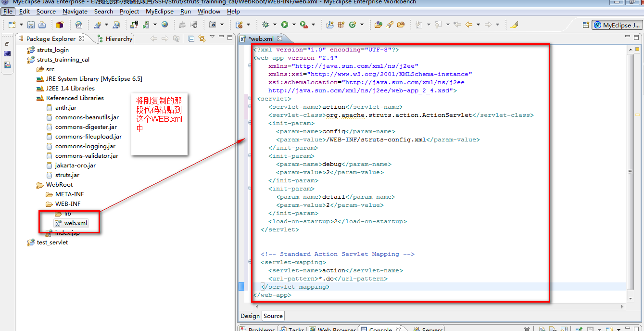
Task: Toggle Link with Editor in Package Explorer
Action: [x=202, y=38]
